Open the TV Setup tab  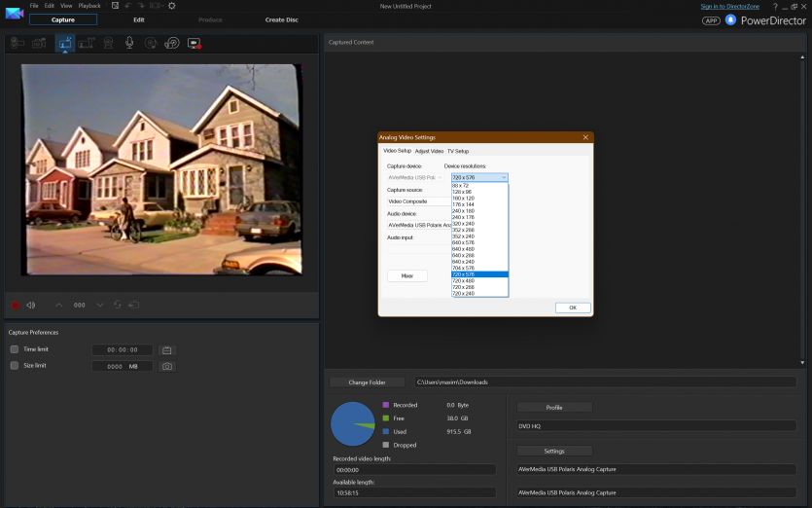[x=458, y=151]
